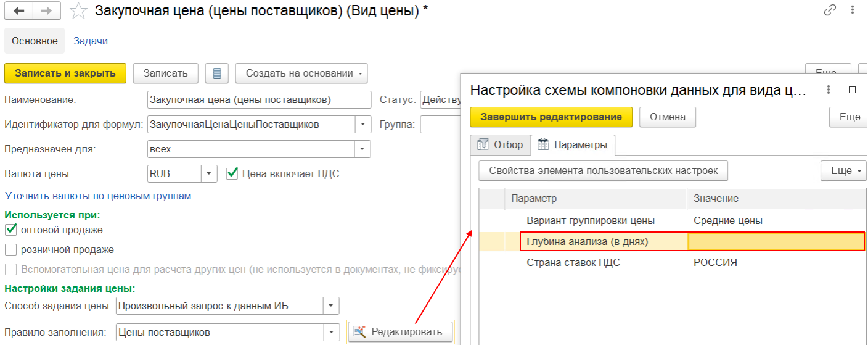Uncheck оптовой продаже checkbox
The height and width of the screenshot is (345, 868).
click(10, 230)
